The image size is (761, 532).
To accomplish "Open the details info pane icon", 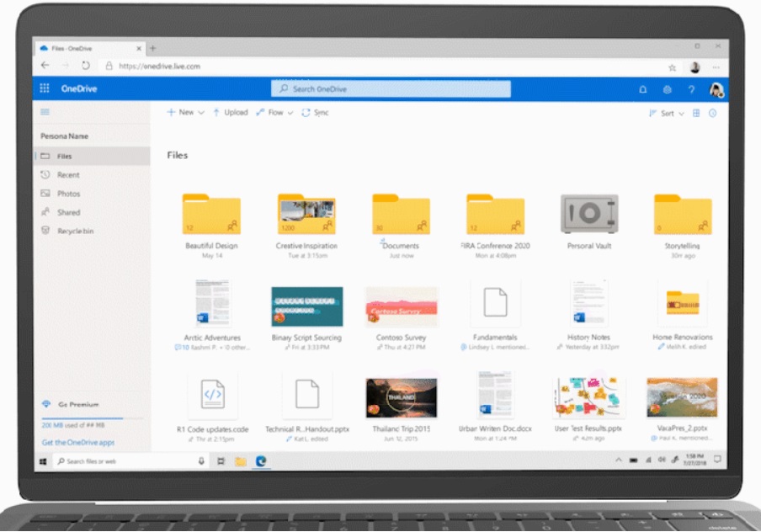I will pos(712,113).
